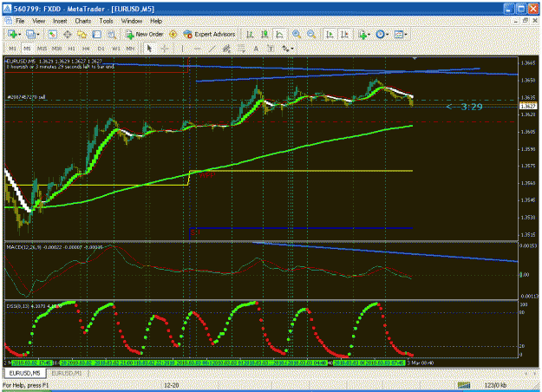Open the Periods dropdown arrow
The height and width of the screenshot is (392, 542).
pos(388,35)
